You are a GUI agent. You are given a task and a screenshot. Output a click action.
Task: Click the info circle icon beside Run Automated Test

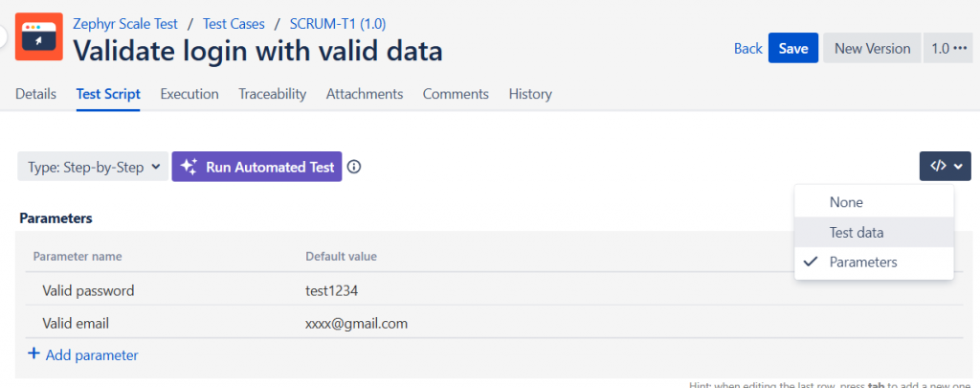(x=354, y=167)
